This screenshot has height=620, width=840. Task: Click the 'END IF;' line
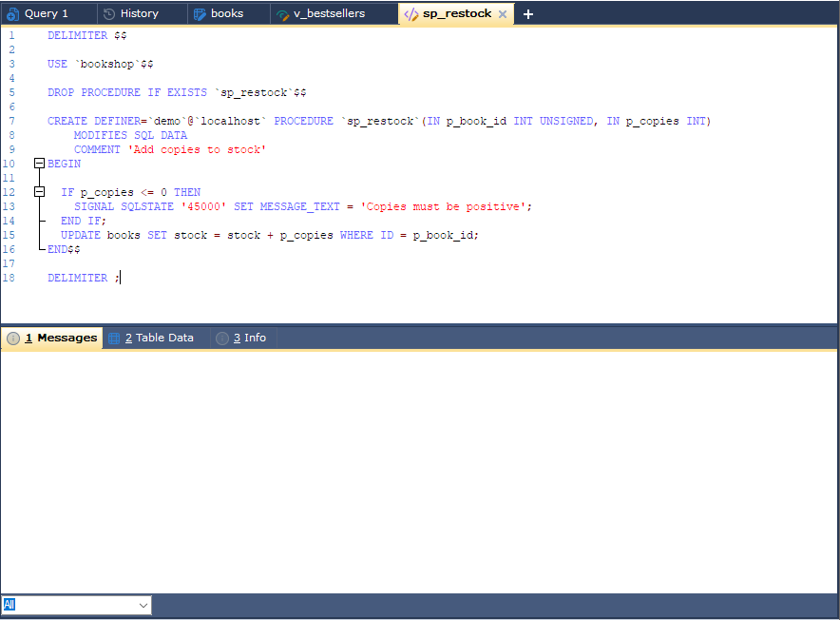point(83,221)
